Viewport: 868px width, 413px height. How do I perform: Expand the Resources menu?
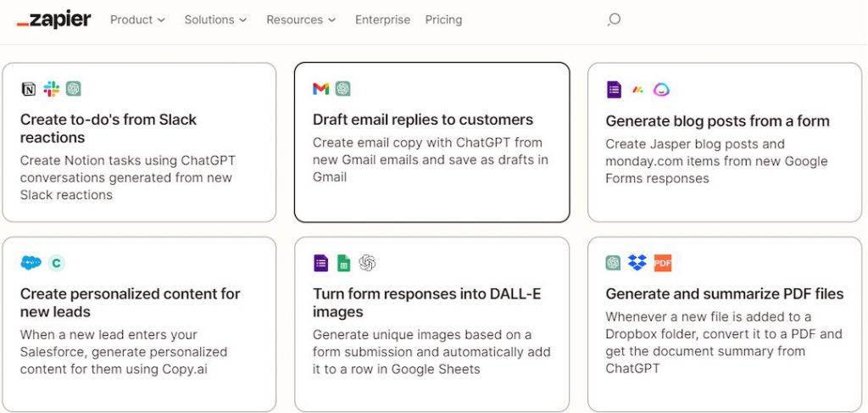[301, 20]
